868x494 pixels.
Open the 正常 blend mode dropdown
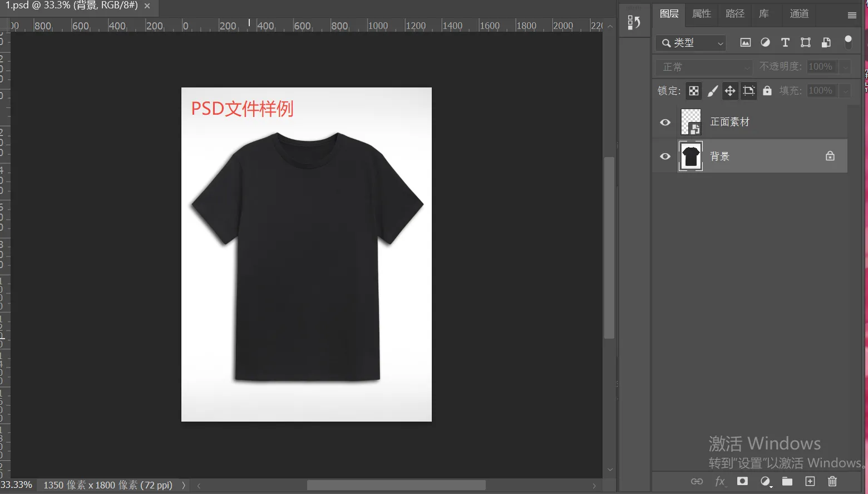pos(704,67)
